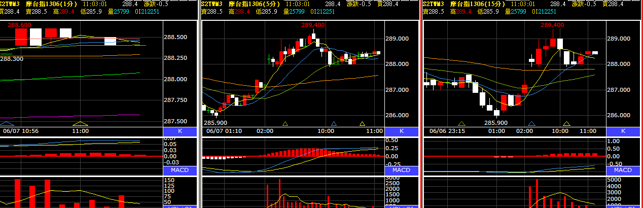Open the MACD indicator label in the 5分 panel

[x=402, y=170]
